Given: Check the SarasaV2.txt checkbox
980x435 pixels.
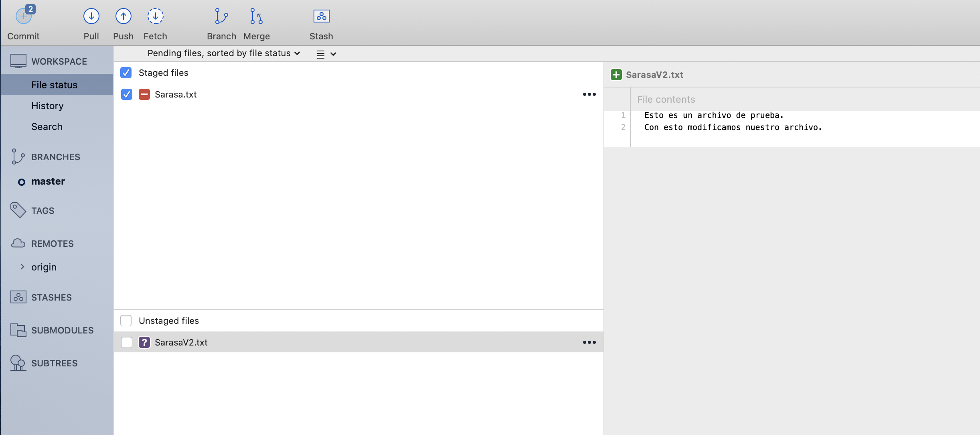Looking at the screenshot, I should coord(127,342).
